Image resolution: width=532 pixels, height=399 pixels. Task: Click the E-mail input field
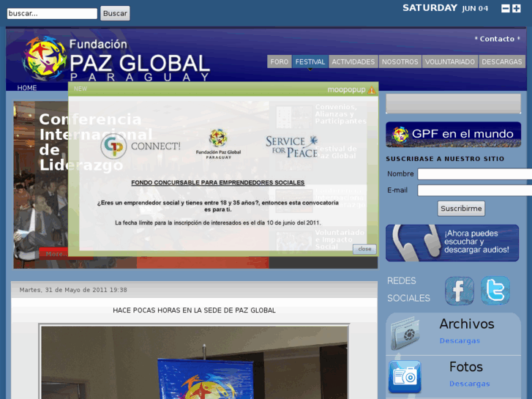[475, 190]
